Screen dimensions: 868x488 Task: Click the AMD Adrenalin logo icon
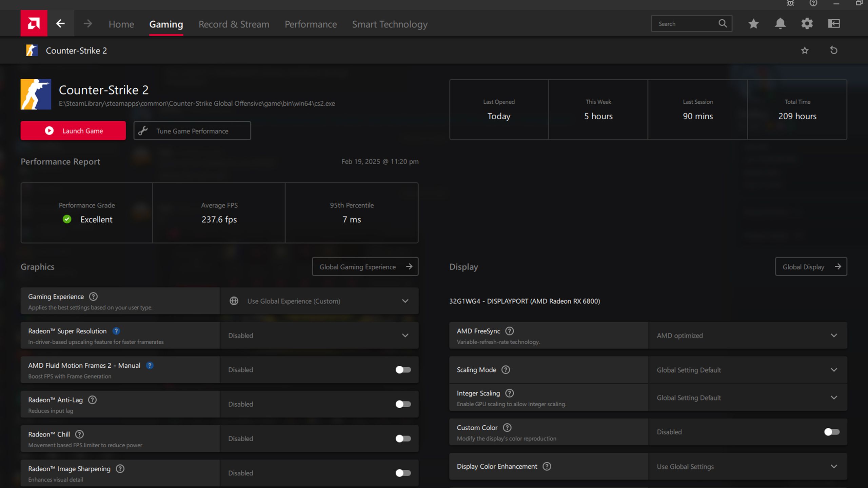pos(34,23)
